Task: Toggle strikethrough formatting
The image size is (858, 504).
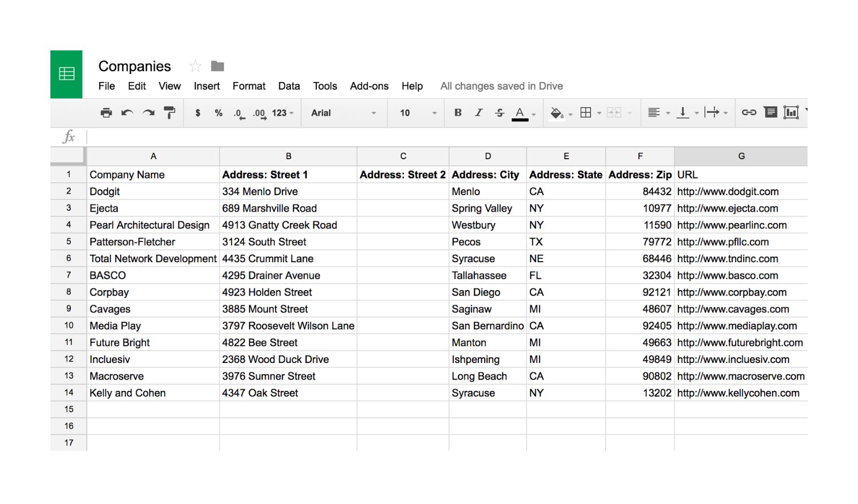Action: [x=499, y=113]
